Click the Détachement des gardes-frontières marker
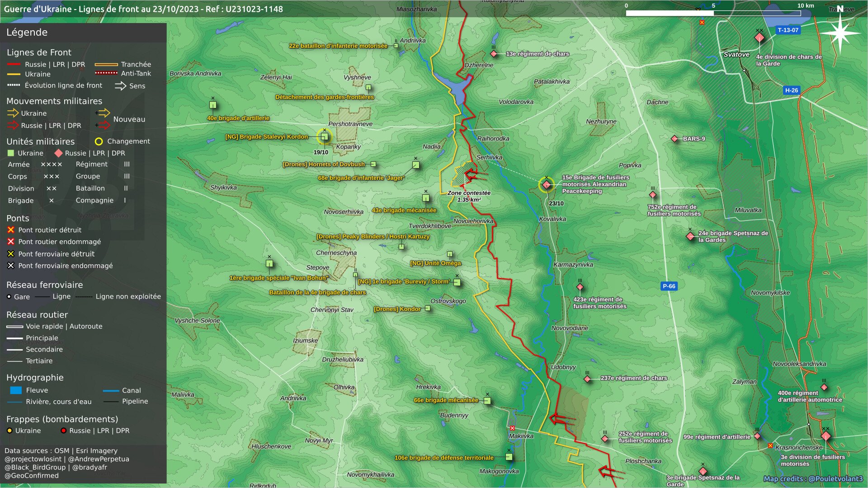The image size is (868, 488). pos(368,87)
